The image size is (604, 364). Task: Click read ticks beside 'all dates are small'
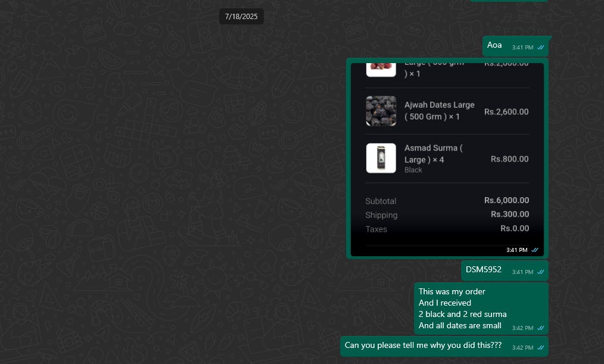(541, 328)
